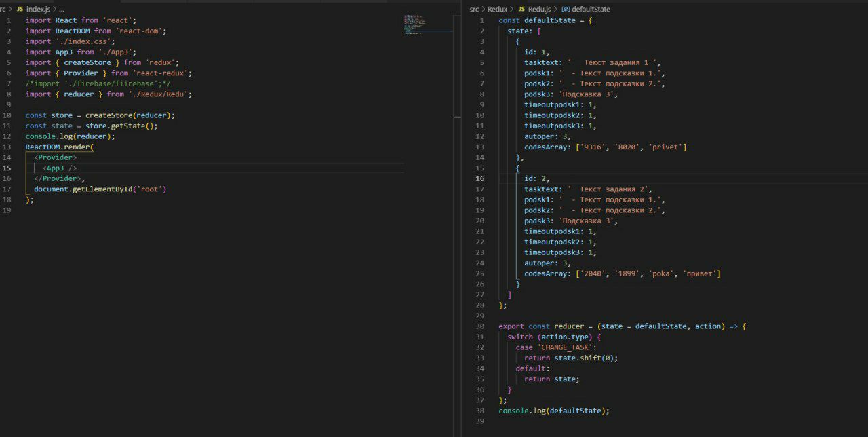Click console.log(reducer) statement
Screen dimensions: 868x437
(71, 136)
